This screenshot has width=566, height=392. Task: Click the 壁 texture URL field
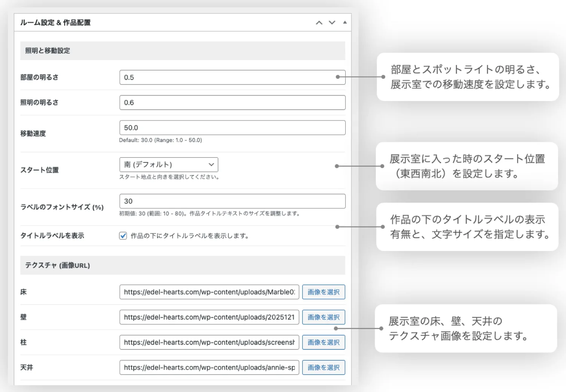click(209, 317)
